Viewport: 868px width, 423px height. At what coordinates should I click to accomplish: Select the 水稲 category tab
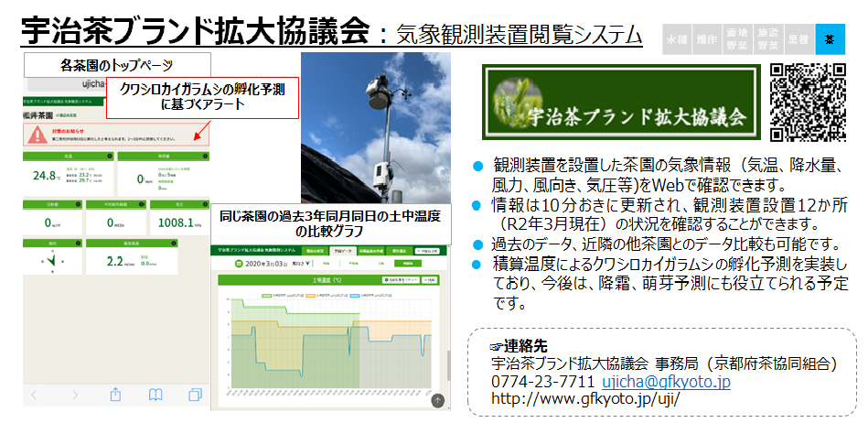(677, 38)
